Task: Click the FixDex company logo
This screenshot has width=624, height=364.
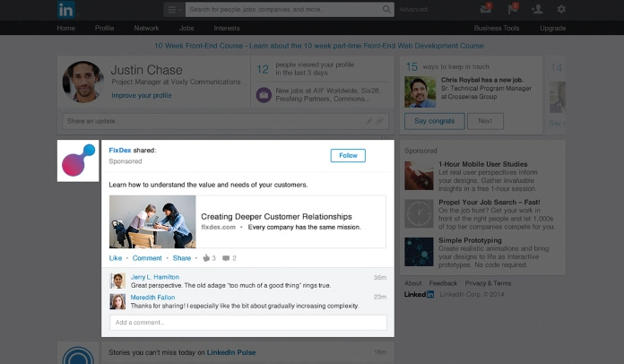Action: point(78,161)
